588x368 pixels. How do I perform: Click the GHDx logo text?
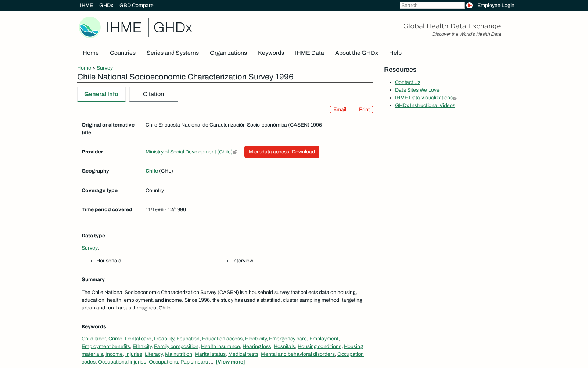click(173, 28)
